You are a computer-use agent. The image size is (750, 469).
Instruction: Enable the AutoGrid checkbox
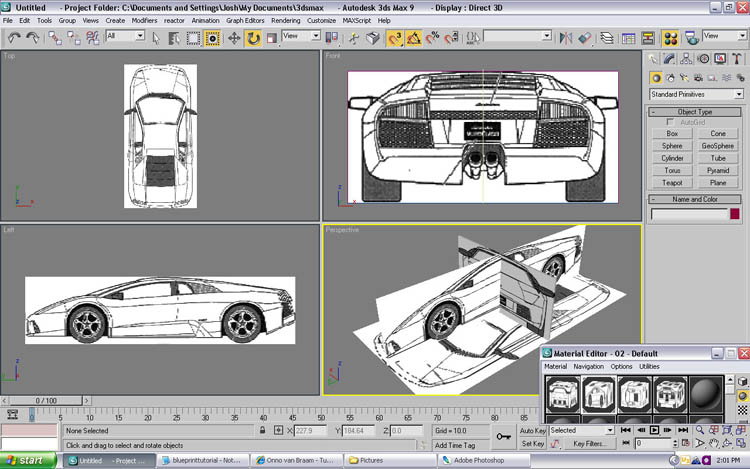pos(672,122)
